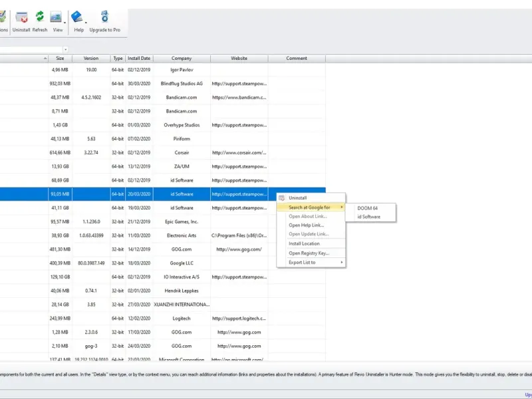Screen dimensions: 532x399
Task: Click the ZA/UM company cell
Action: (182, 167)
